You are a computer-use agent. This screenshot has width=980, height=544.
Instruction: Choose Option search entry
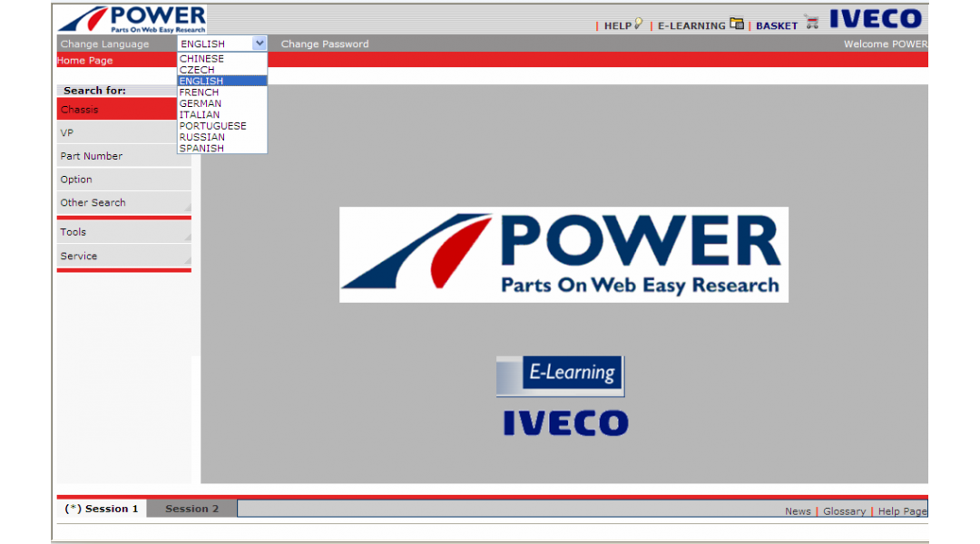123,180
